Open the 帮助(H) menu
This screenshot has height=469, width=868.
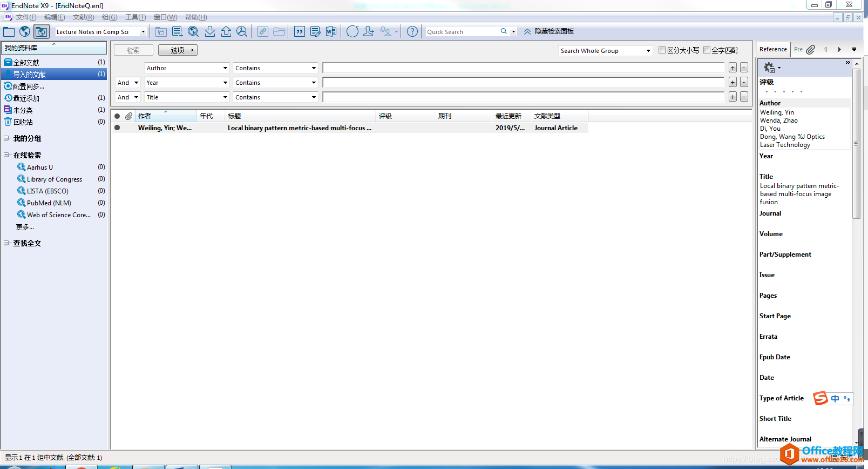tap(196, 17)
